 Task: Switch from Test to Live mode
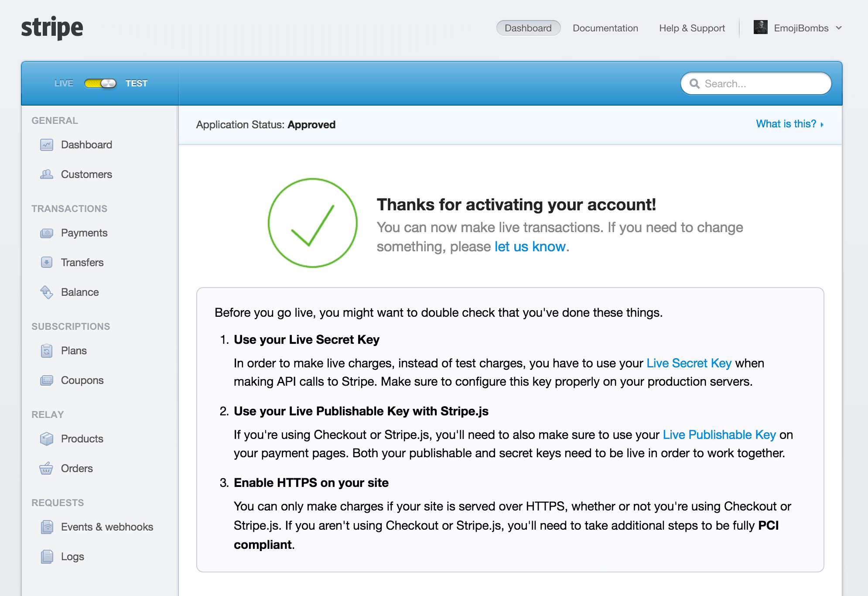pos(100,83)
